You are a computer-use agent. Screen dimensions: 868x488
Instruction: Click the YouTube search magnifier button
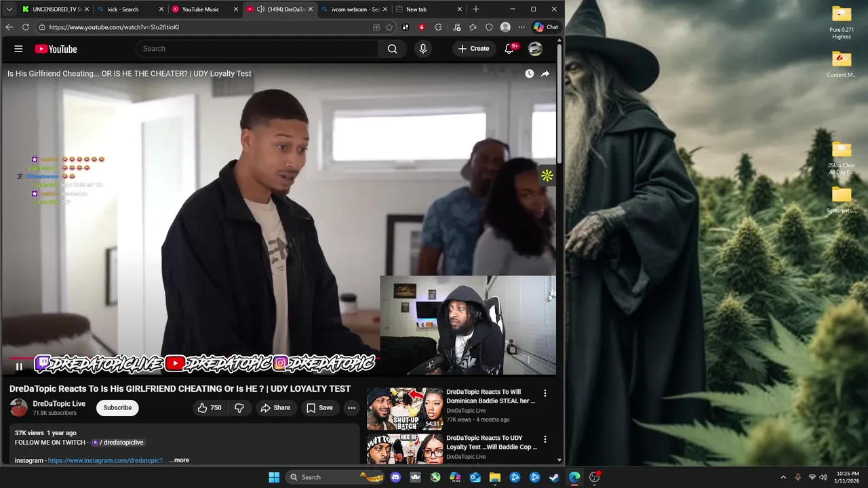coord(392,49)
